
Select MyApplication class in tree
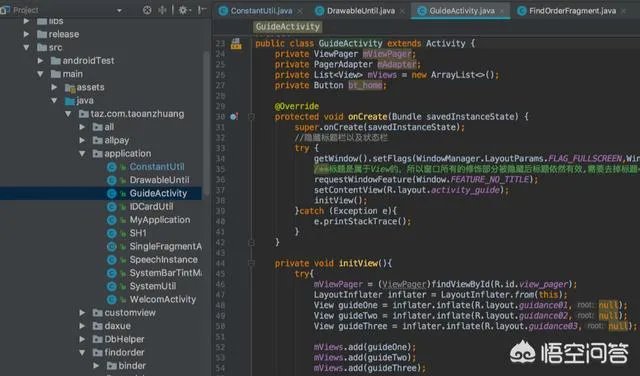(160, 220)
